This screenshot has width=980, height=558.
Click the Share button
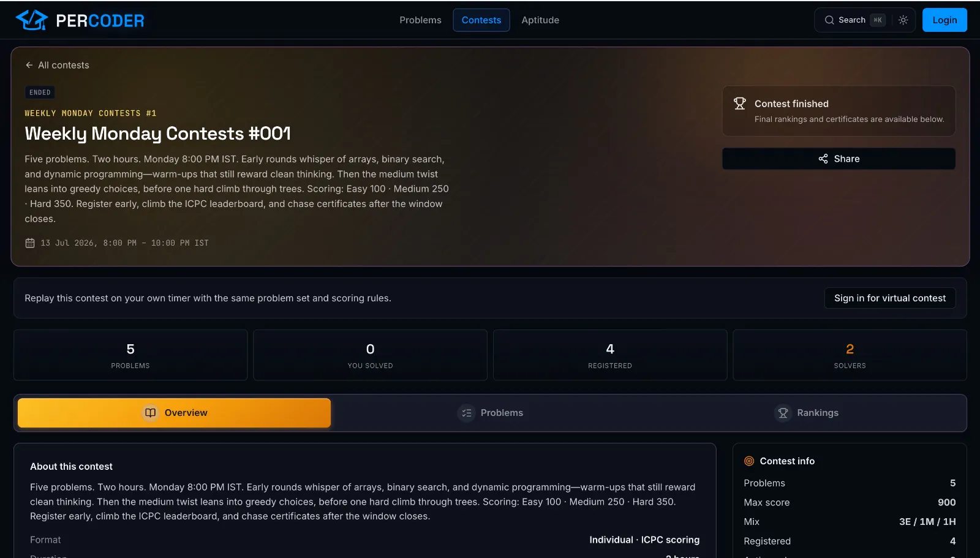click(x=839, y=159)
